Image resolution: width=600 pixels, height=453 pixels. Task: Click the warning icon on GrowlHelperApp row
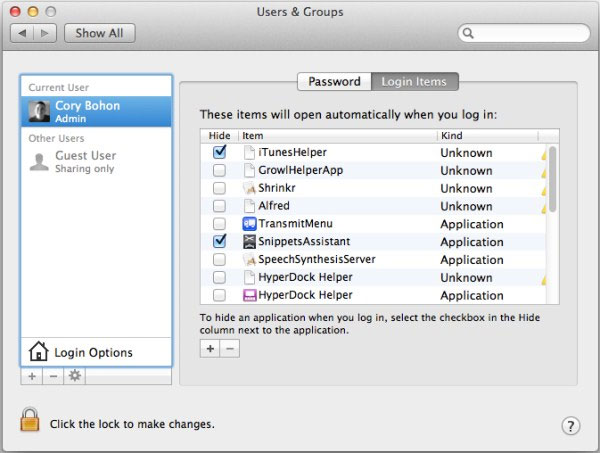(543, 173)
